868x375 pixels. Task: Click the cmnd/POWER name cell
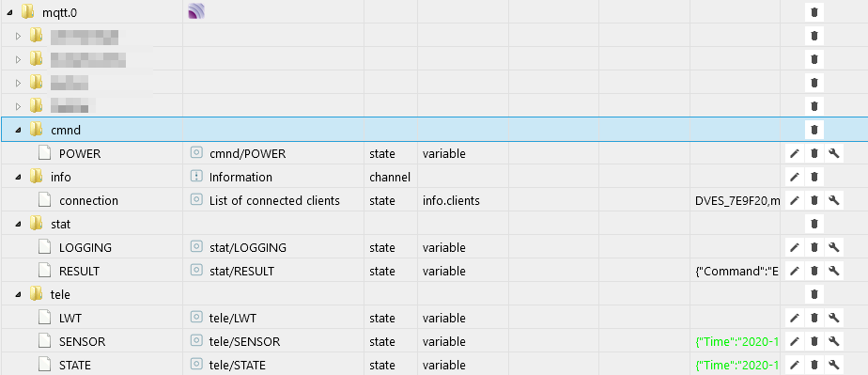247,153
